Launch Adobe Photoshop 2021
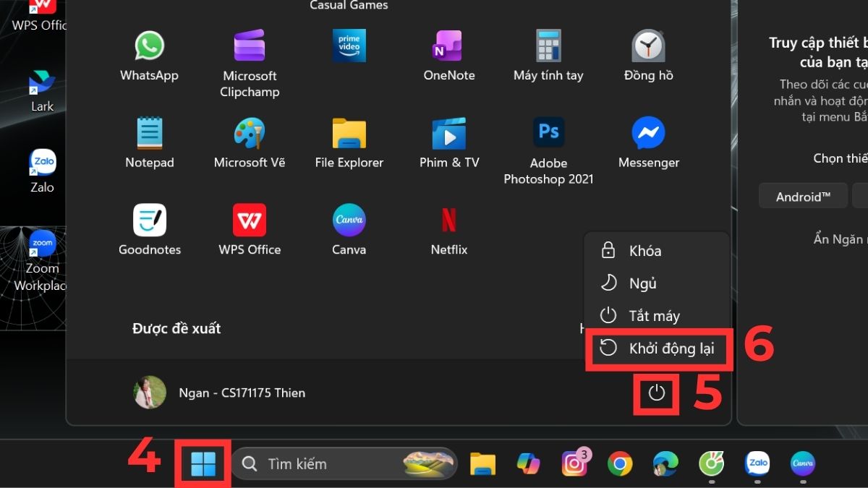868x488 pixels. tap(548, 151)
